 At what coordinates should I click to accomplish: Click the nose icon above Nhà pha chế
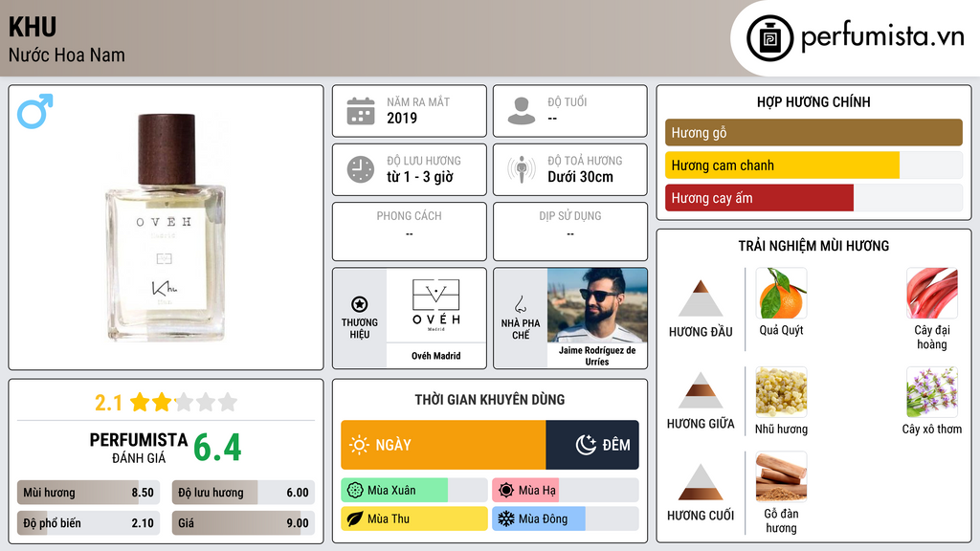coord(520,304)
